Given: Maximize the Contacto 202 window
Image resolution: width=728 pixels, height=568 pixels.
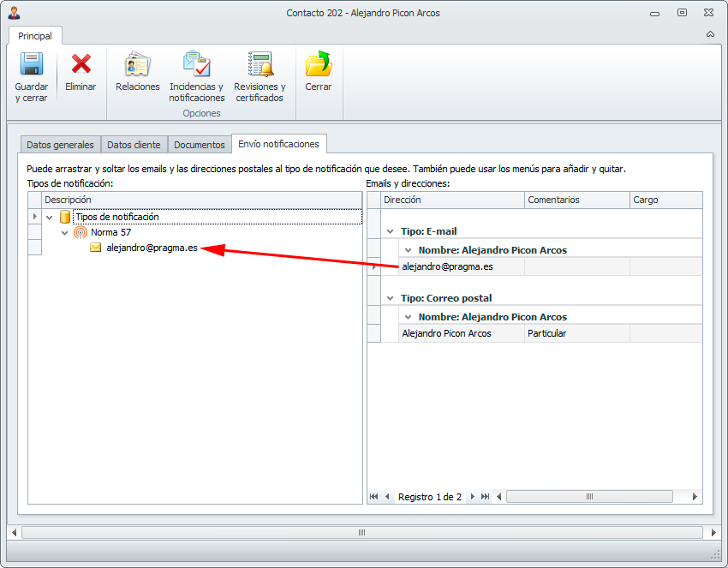Looking at the screenshot, I should (x=682, y=13).
